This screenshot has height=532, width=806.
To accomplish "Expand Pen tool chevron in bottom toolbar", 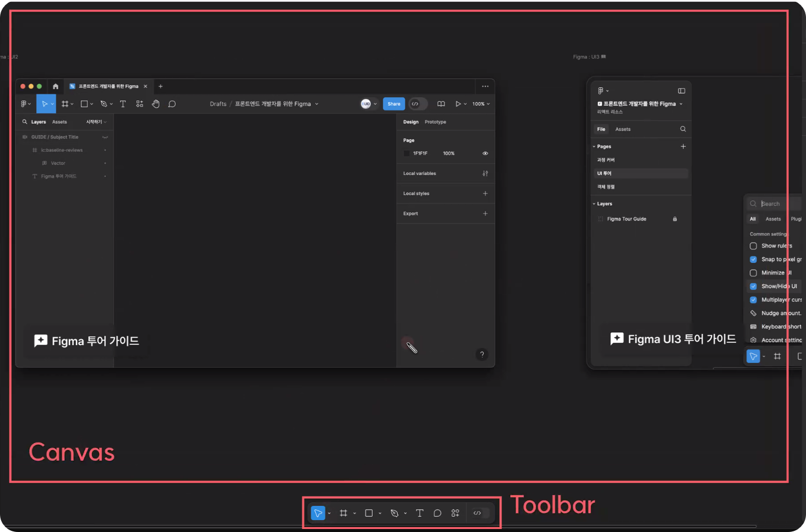I will click(405, 514).
